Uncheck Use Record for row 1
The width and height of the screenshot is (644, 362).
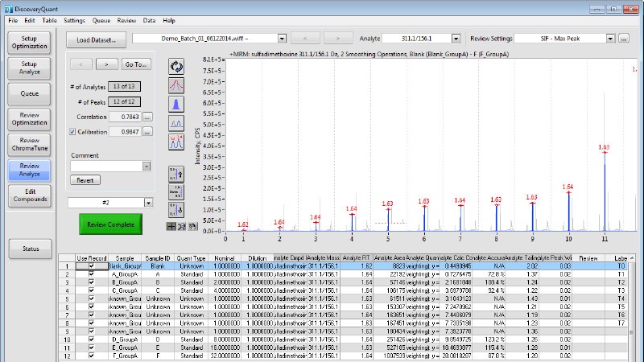[x=91, y=266]
